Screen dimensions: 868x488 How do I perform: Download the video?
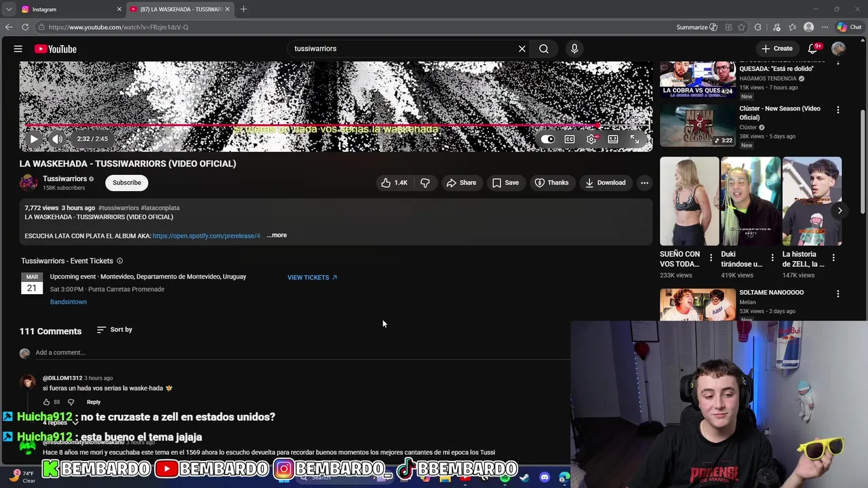click(606, 182)
